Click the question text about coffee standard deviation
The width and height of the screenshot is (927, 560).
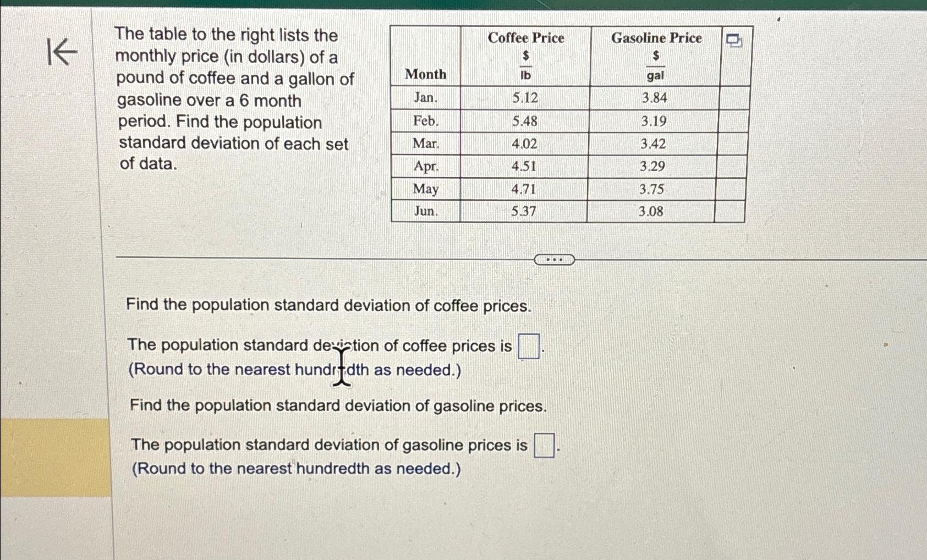click(x=328, y=305)
